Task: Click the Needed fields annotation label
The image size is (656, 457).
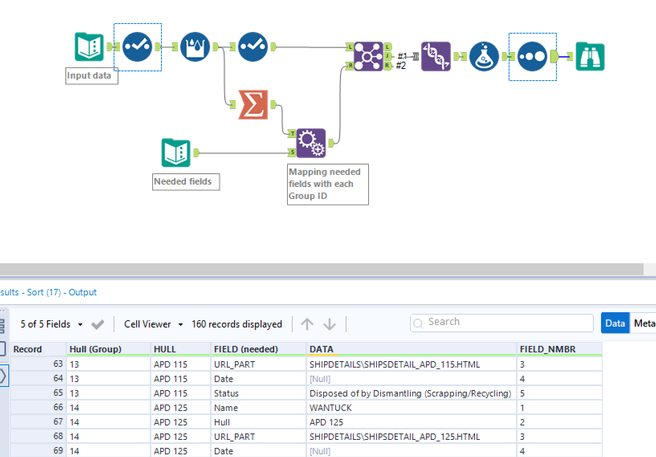Action: 186,182
